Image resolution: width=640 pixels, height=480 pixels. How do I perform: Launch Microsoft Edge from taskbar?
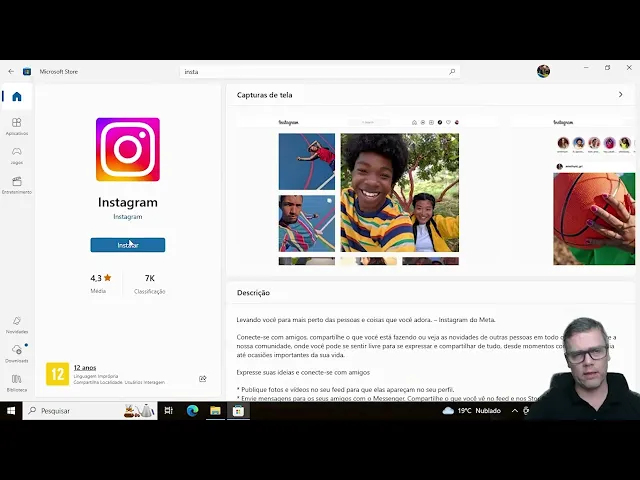tap(192, 411)
